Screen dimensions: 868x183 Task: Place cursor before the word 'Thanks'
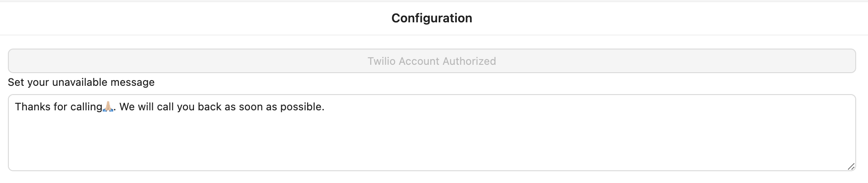pyautogui.click(x=15, y=107)
